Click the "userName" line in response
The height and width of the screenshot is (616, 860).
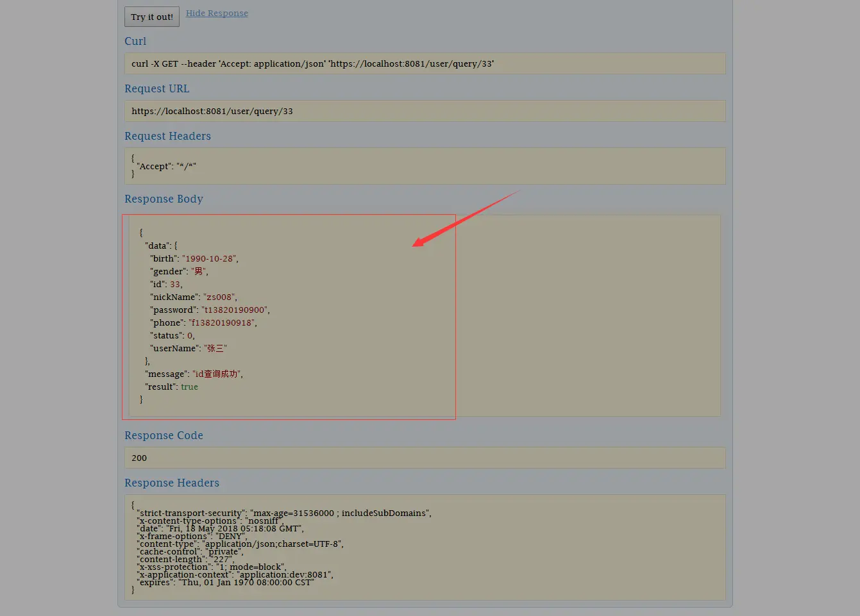tap(189, 348)
